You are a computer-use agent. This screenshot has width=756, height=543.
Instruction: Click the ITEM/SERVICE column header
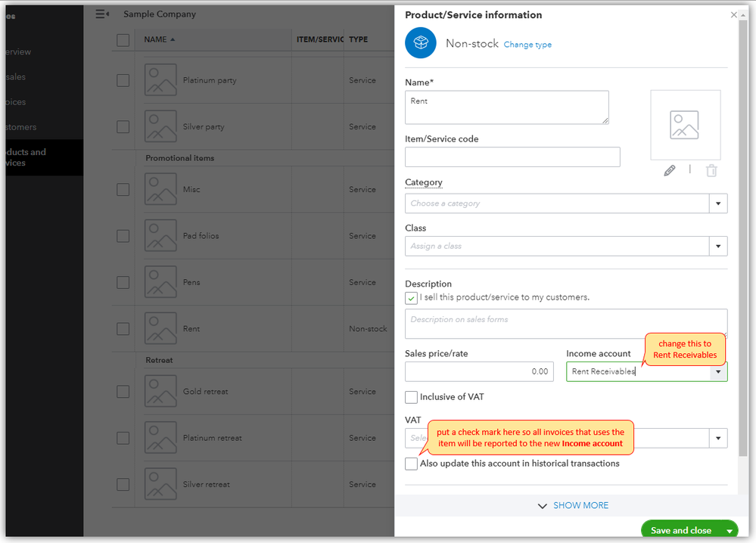pyautogui.click(x=319, y=39)
